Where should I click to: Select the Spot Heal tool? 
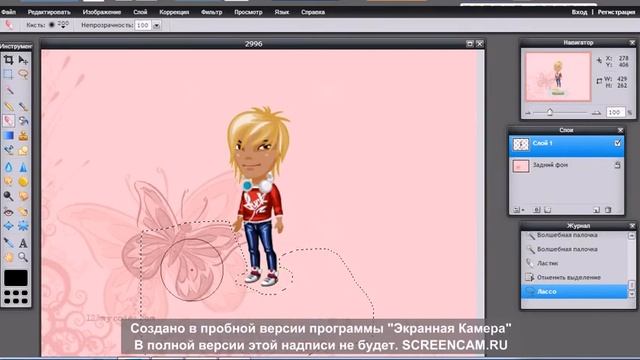tap(23, 211)
